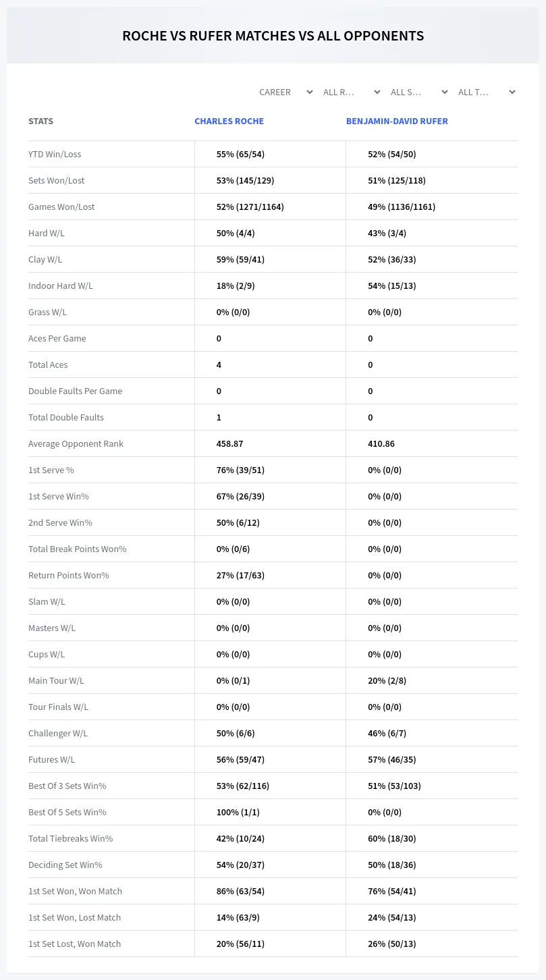Image resolution: width=546 pixels, height=980 pixels.
Task: Click the chevron arrow beside ALL T...
Action: coord(512,92)
